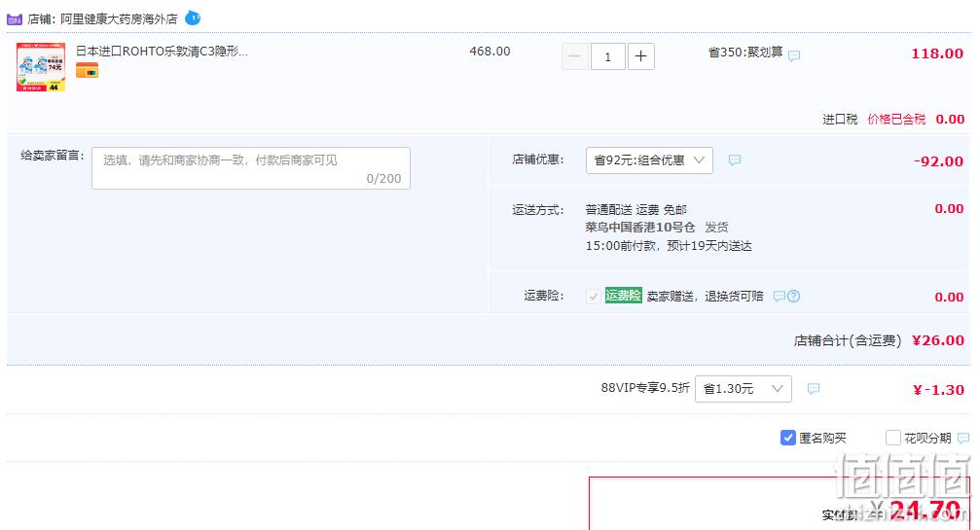This screenshot has height=530, width=980.
Task: Expand the 省92元:组合优惠 dropdown
Action: [649, 160]
